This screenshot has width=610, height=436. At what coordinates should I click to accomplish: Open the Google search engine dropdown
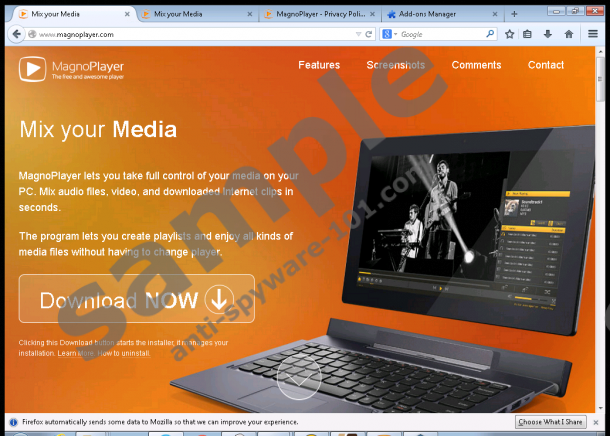390,34
